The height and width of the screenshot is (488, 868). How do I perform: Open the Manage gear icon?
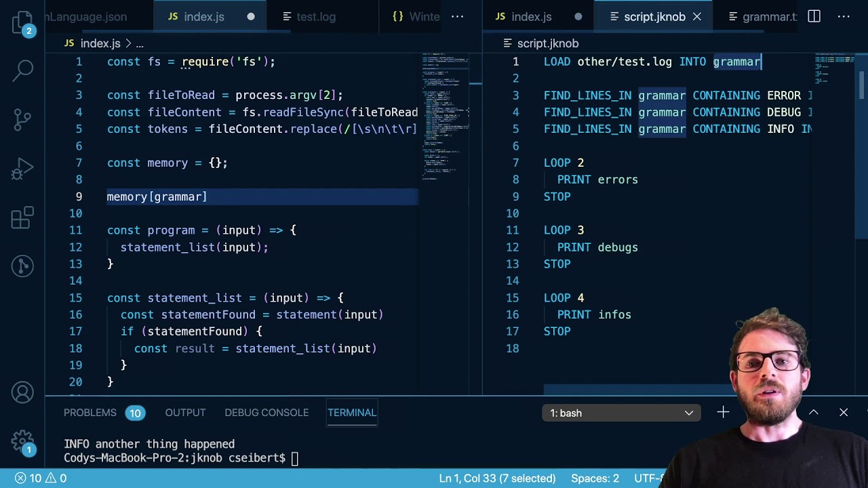point(22,441)
